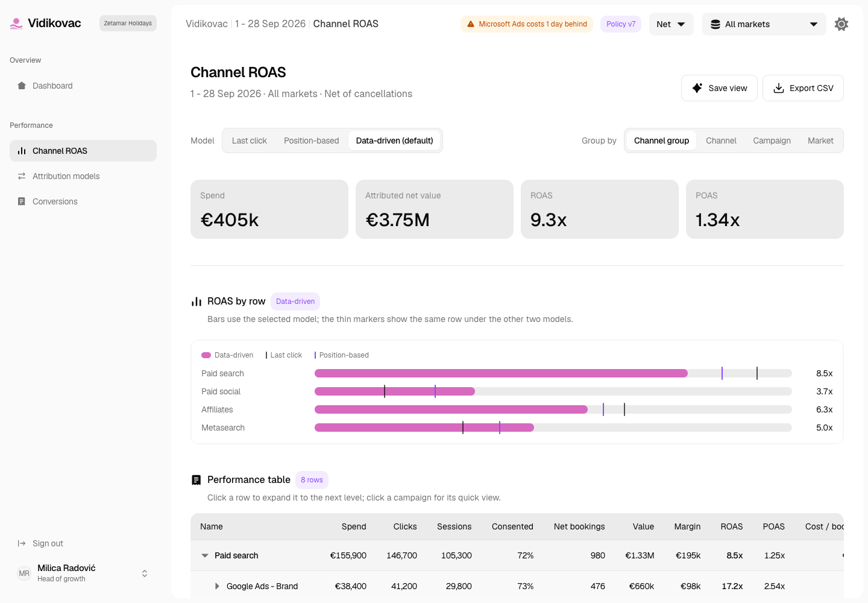Open the Net value dropdown
This screenshot has height=603, width=868.
[x=671, y=24]
